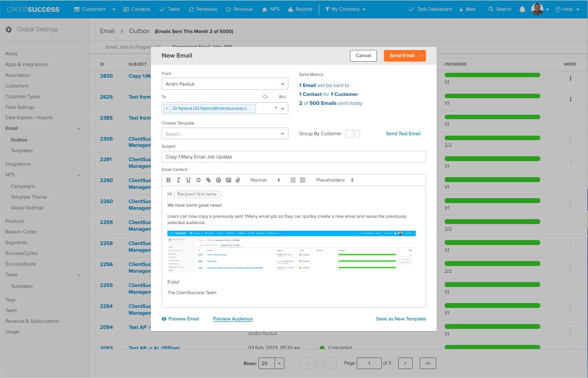The image size is (588, 378).
Task: Click the user avatar photo
Action: (537, 9)
